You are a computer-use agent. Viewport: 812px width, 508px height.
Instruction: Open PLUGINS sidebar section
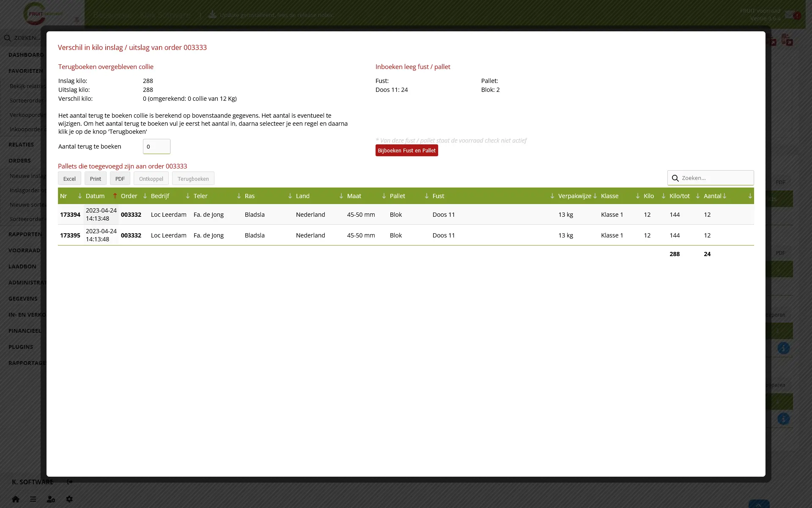pyautogui.click(x=21, y=347)
